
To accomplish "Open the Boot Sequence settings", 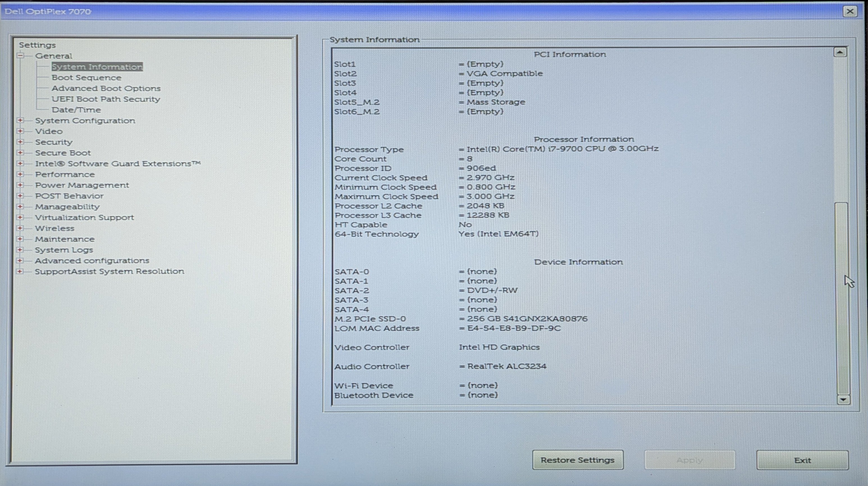I will click(86, 77).
